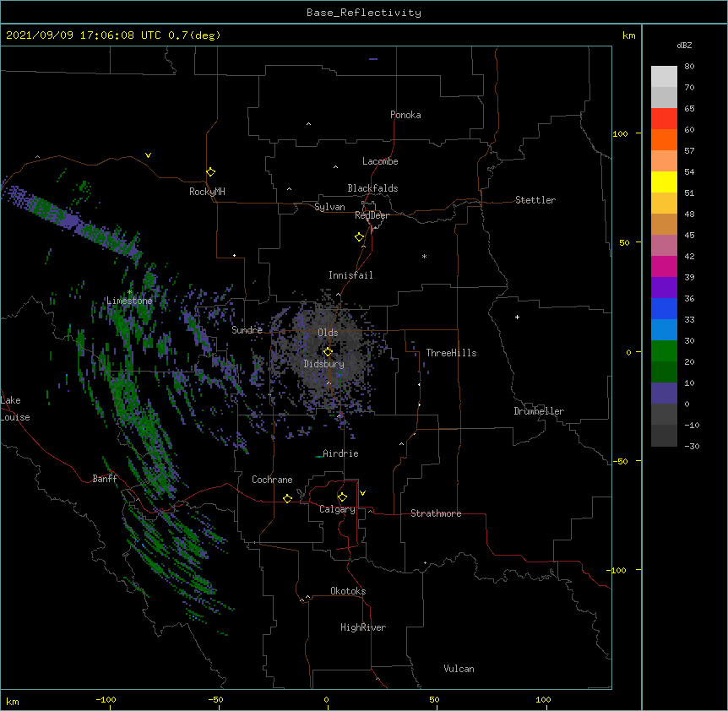Screen dimensions: 728x711
Task: Click the Sylvan label
Action: coord(329,207)
